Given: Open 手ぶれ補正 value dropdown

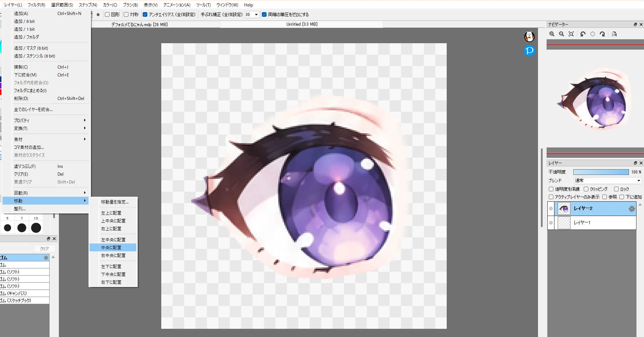Looking at the screenshot, I should [256, 15].
